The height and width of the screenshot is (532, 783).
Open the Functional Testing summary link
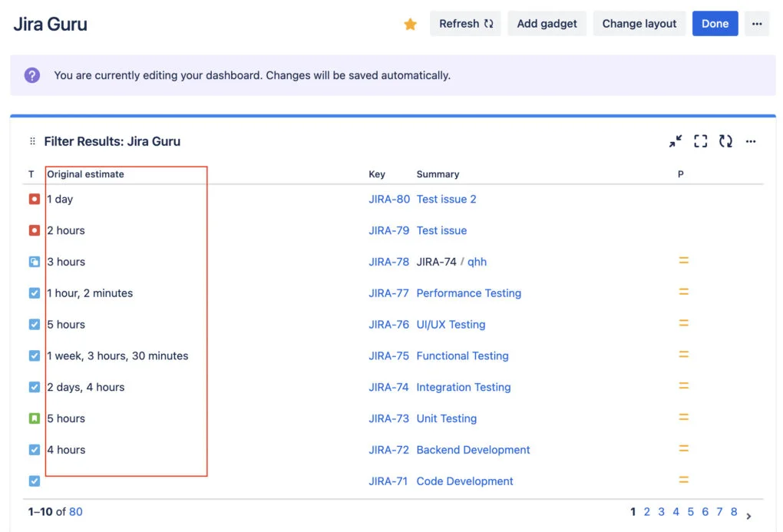(x=462, y=355)
